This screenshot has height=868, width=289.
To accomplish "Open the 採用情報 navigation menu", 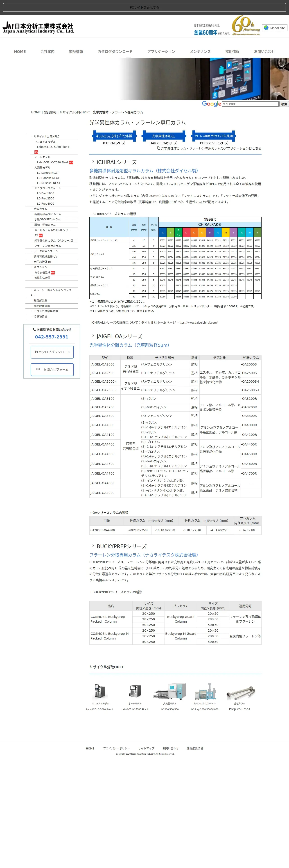I will (x=232, y=52).
